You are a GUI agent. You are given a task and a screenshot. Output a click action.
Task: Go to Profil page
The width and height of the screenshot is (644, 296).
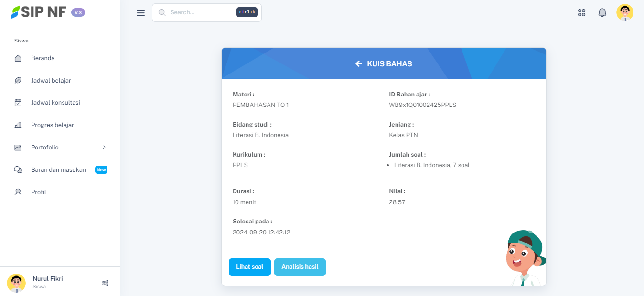coord(39,192)
